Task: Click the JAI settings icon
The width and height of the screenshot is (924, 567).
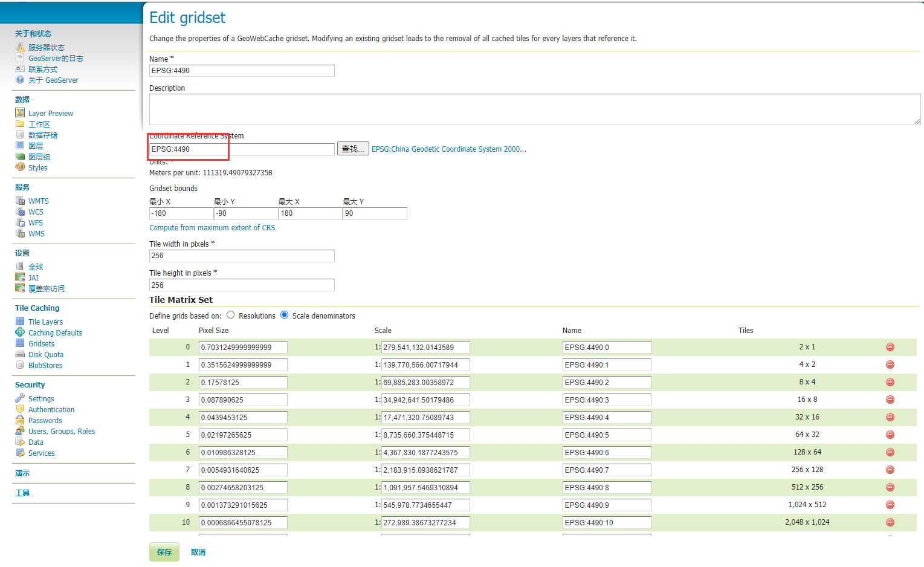Action: click(x=20, y=277)
